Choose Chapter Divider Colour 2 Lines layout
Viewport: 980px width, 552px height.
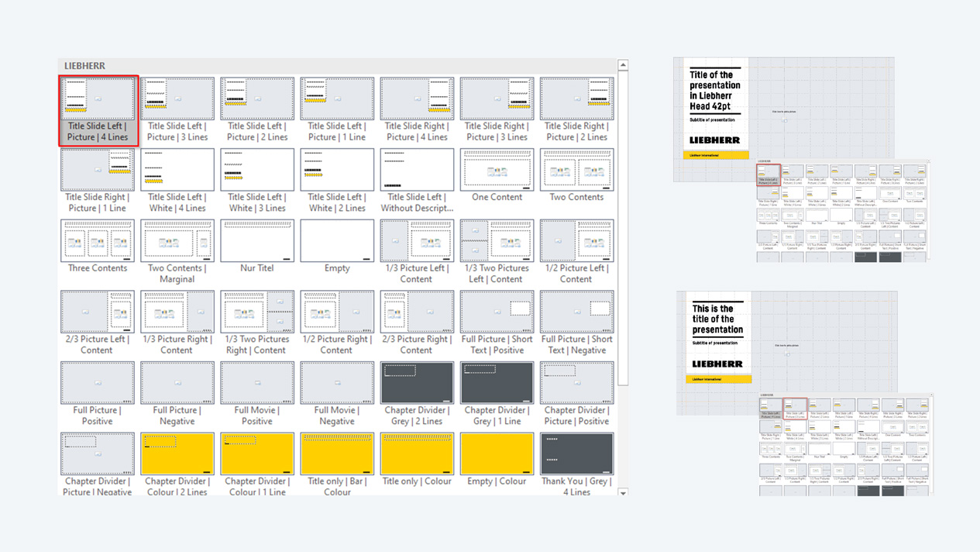pos(177,454)
